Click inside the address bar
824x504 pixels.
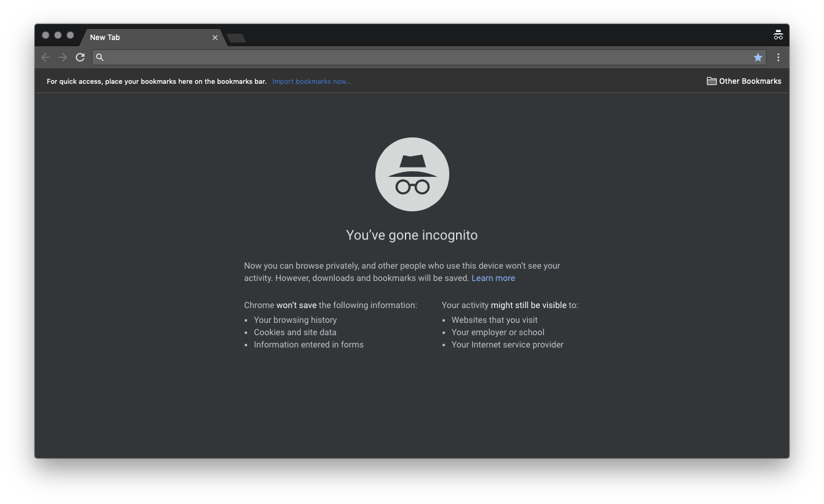click(370, 57)
